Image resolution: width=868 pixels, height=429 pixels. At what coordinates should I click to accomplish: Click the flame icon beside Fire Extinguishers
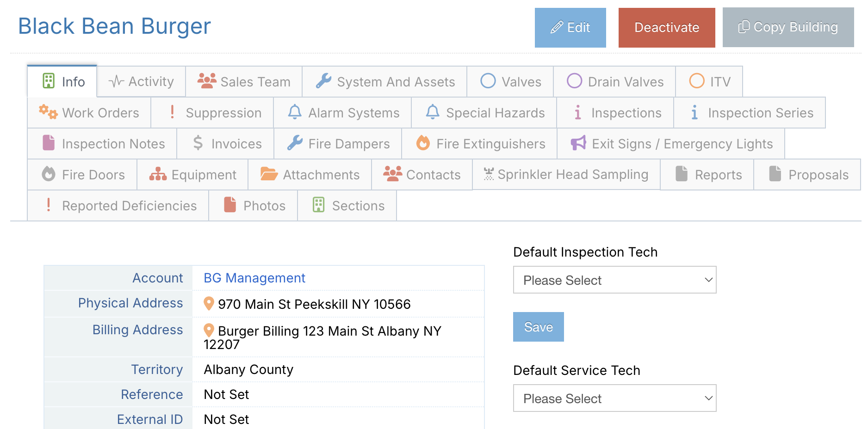423,143
